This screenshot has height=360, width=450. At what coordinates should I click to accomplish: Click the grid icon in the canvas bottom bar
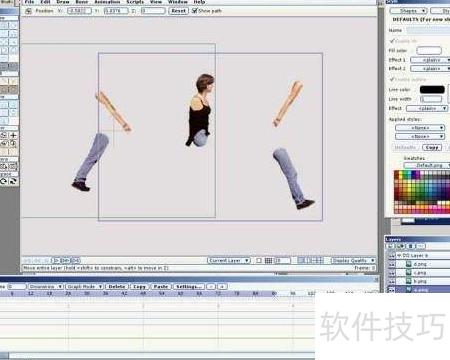tap(268, 260)
